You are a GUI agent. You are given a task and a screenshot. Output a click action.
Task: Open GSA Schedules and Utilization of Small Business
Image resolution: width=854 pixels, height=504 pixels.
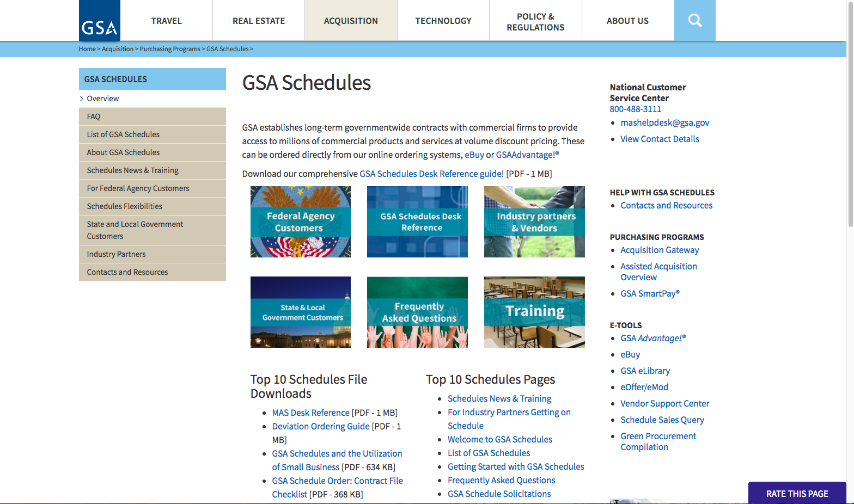click(x=337, y=460)
